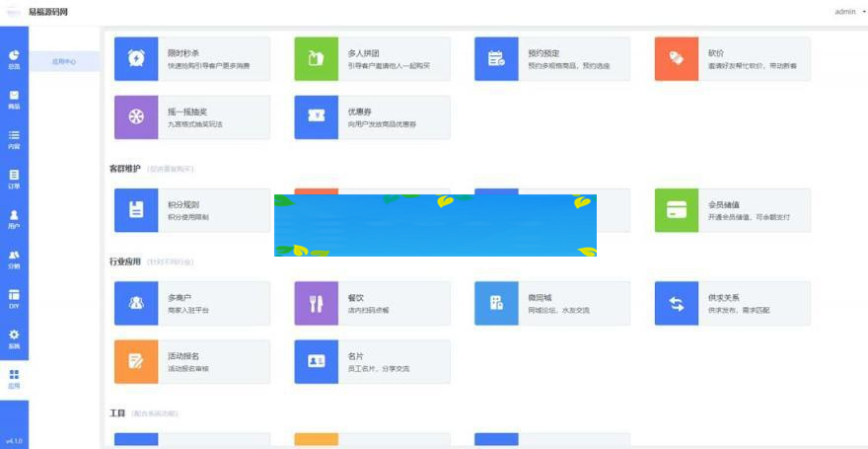Open the 预约预定 calendar icon

click(x=496, y=58)
